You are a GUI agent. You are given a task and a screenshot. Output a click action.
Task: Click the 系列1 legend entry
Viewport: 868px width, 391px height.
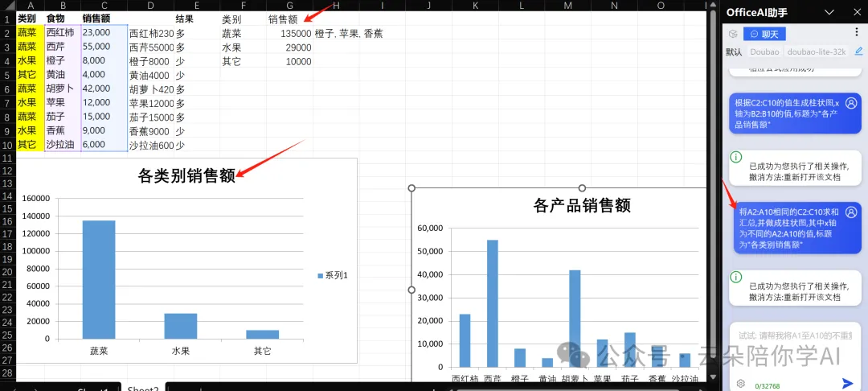pos(333,276)
